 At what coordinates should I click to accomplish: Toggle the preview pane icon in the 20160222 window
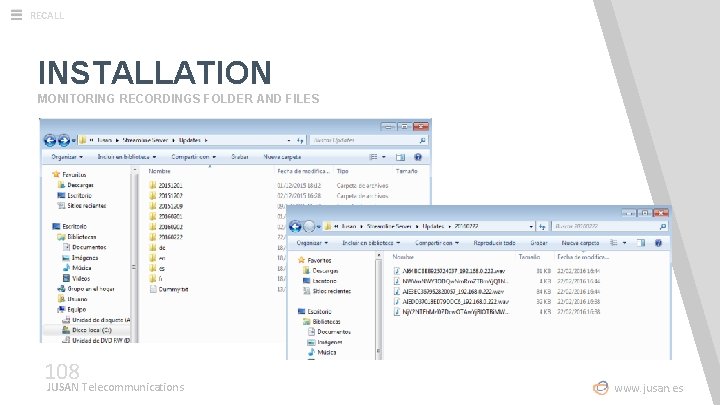point(641,242)
